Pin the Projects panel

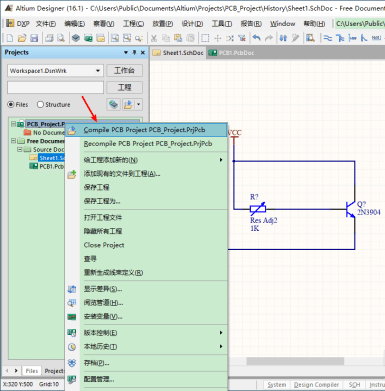[x=134, y=52]
